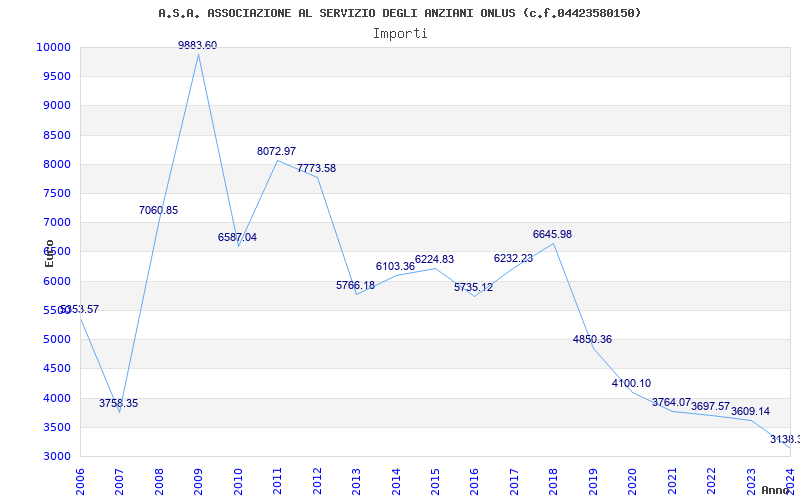The width and height of the screenshot is (800, 500).
Task: Select the 6000 y-axis tick label
Action: click(56, 281)
